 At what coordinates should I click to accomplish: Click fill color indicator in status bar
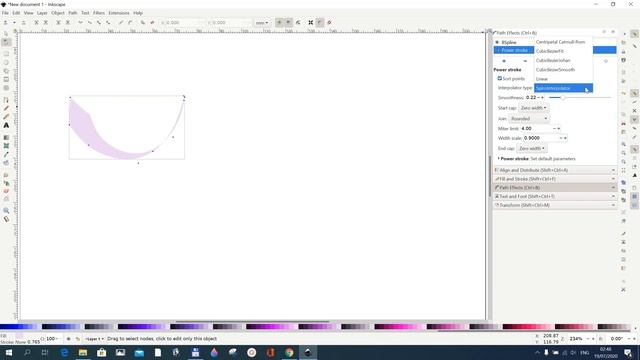click(19, 336)
